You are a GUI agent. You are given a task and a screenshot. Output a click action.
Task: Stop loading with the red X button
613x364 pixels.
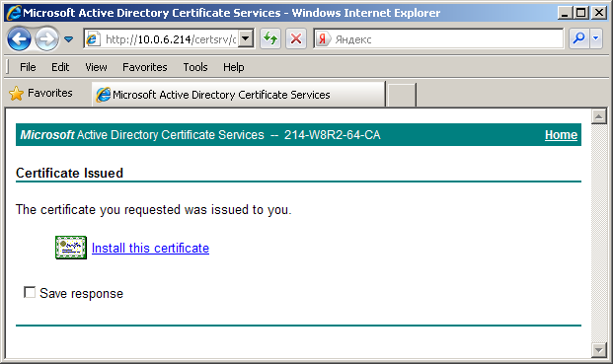[296, 38]
